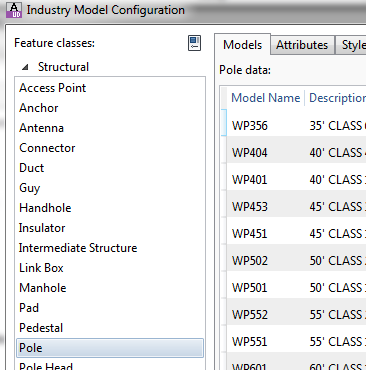The image size is (366, 370).
Task: Click the feature classes view icon
Action: (194, 43)
